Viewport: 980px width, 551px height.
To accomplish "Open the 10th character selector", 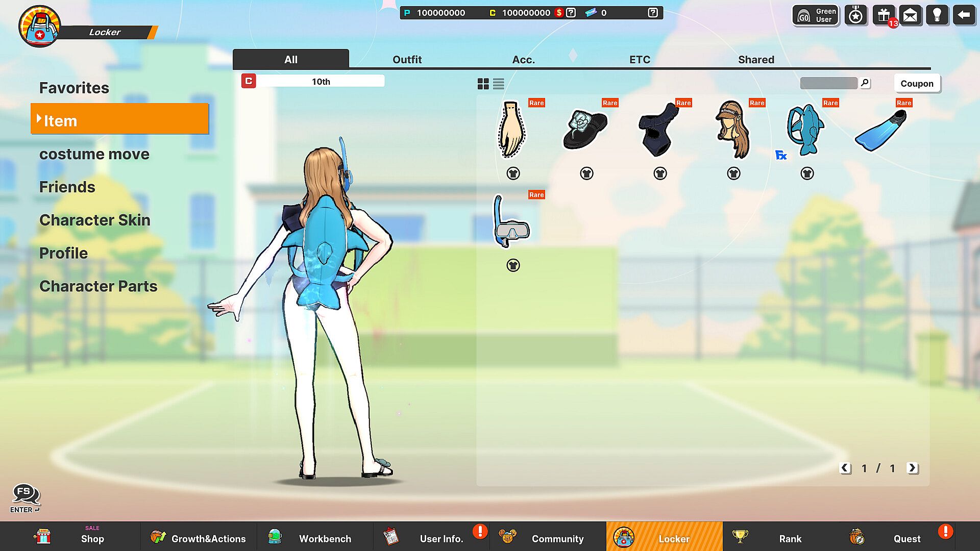I will [x=321, y=82].
